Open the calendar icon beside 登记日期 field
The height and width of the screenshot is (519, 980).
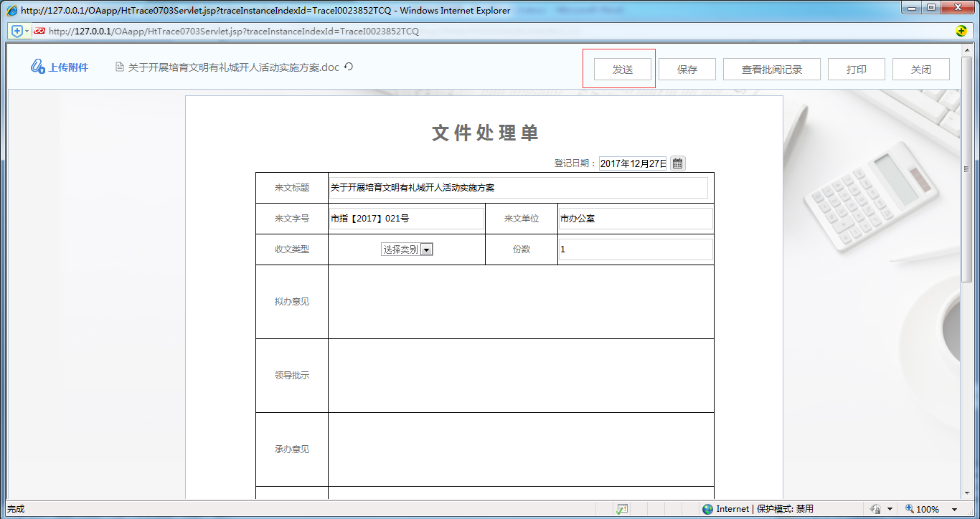(677, 163)
